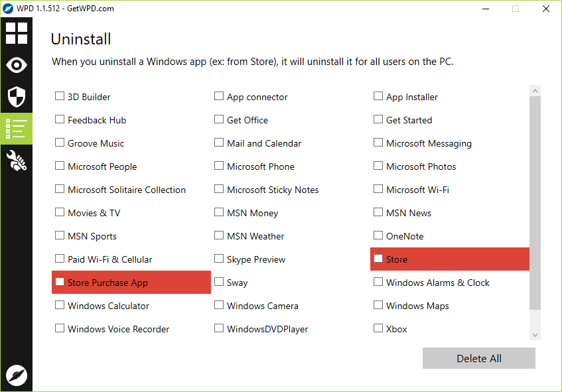
Task: Open the Tweaker wrench tools icon
Action: (x=17, y=161)
